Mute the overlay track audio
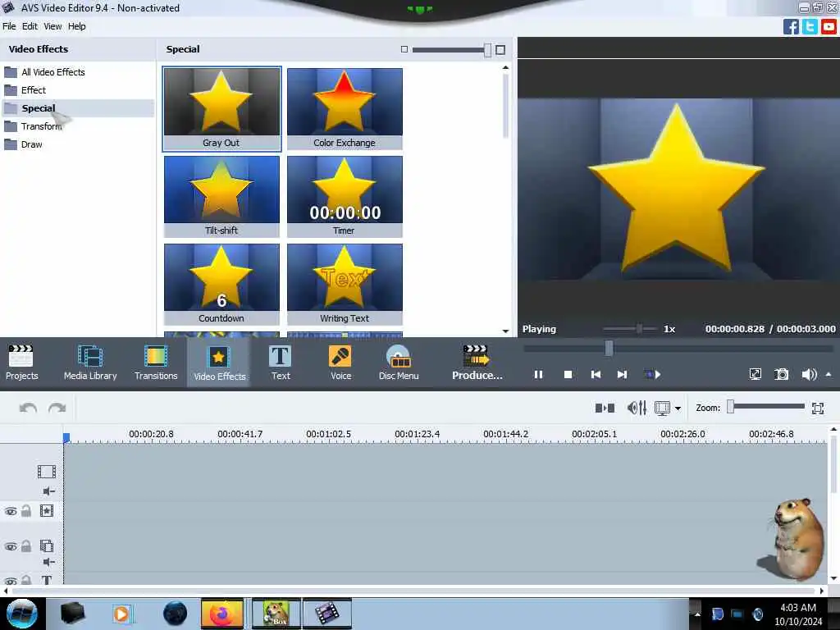The width and height of the screenshot is (840, 630). pos(48,561)
